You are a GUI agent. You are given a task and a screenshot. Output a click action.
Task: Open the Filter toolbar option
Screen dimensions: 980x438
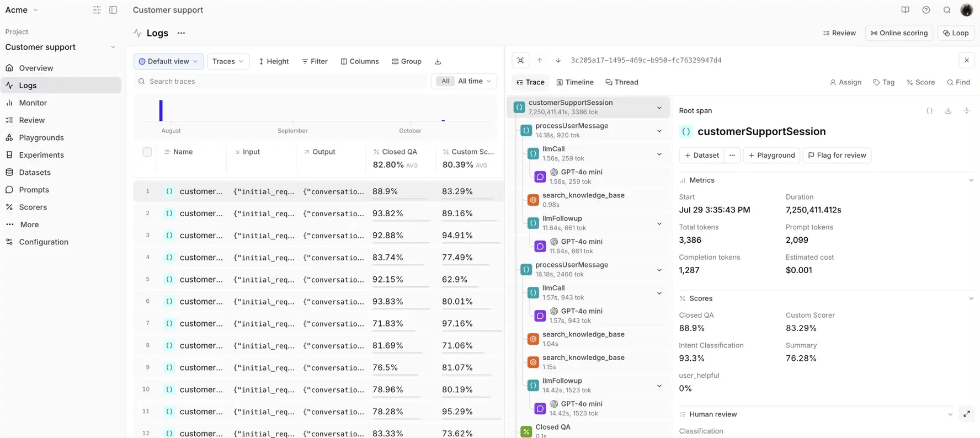coord(315,61)
